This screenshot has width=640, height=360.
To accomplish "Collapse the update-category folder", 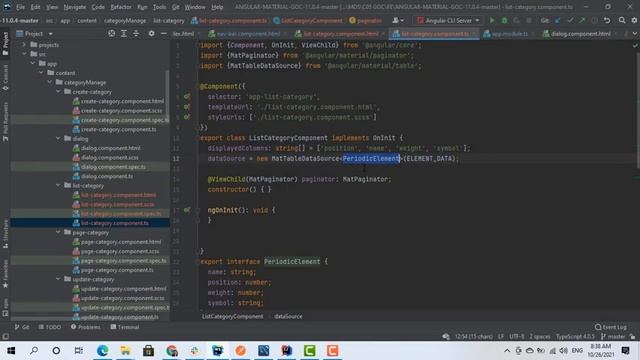I will click(58, 279).
